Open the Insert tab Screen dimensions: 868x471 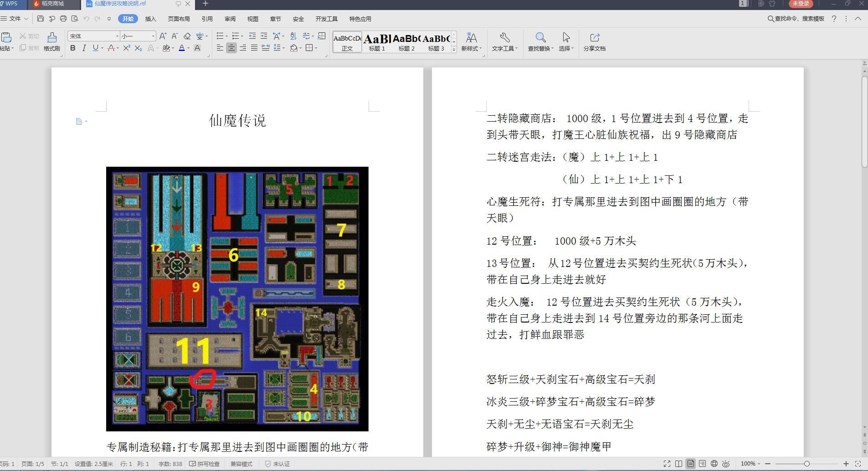150,19
